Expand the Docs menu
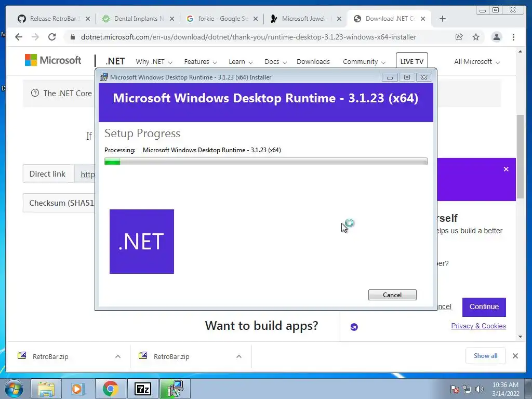 point(275,62)
